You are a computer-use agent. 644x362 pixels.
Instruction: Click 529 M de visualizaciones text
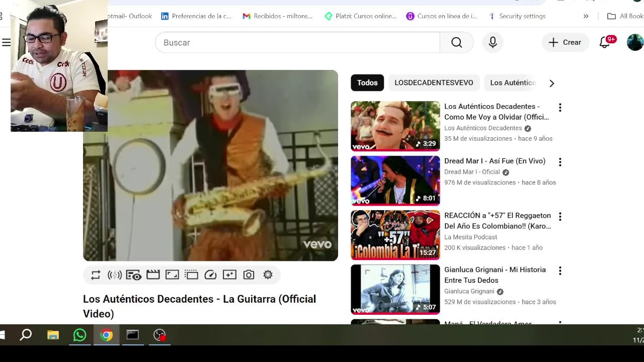(x=480, y=302)
